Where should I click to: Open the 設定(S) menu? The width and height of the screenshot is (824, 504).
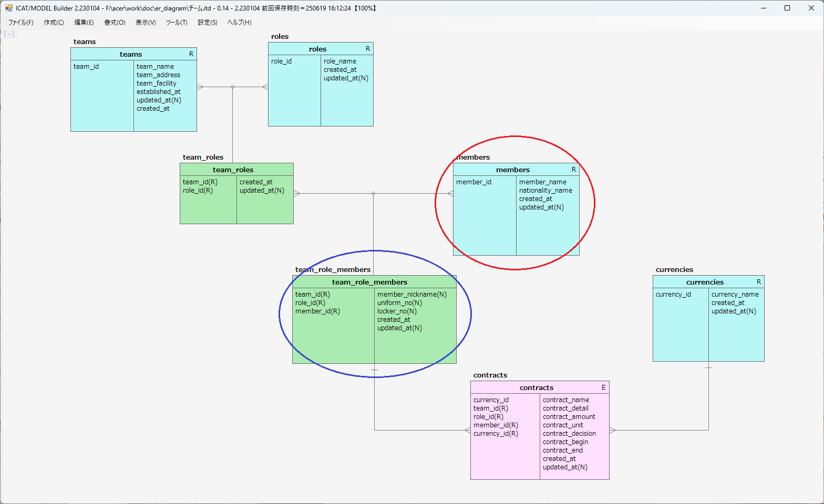[x=208, y=23]
